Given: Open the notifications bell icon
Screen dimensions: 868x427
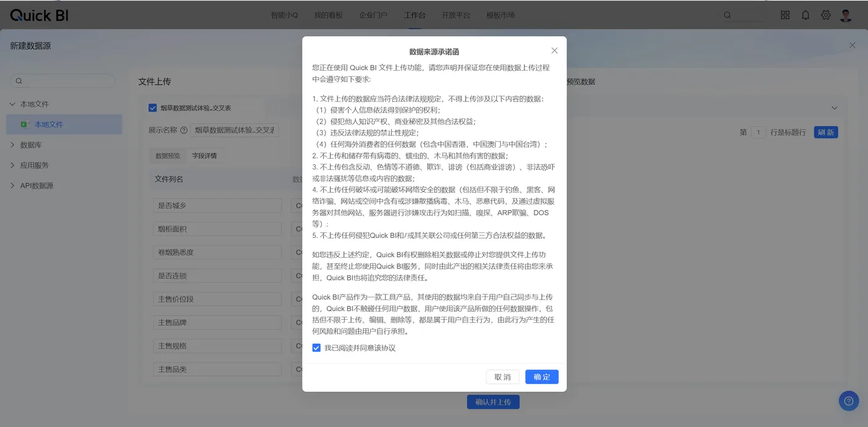Looking at the screenshot, I should tap(805, 15).
